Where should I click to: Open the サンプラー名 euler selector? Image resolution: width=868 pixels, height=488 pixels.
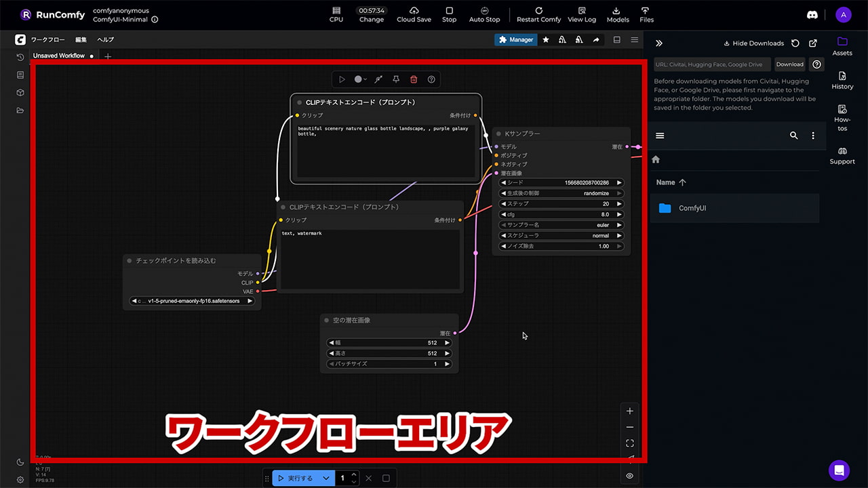point(561,225)
